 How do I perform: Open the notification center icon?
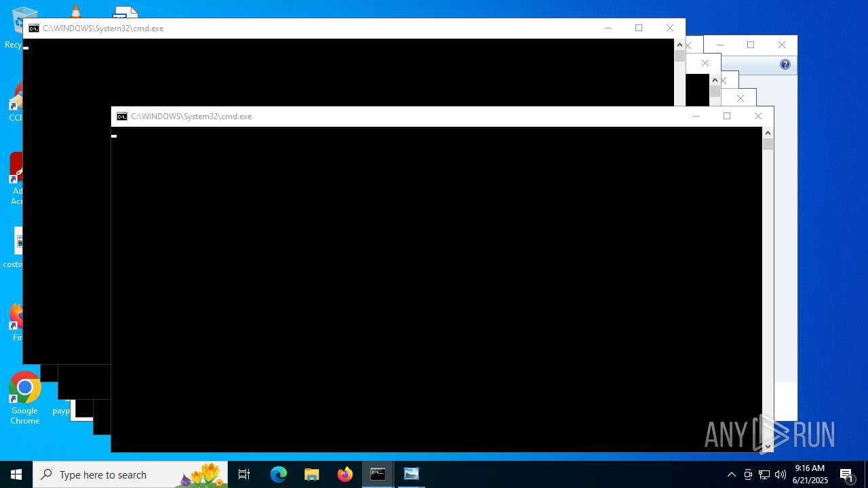click(847, 474)
